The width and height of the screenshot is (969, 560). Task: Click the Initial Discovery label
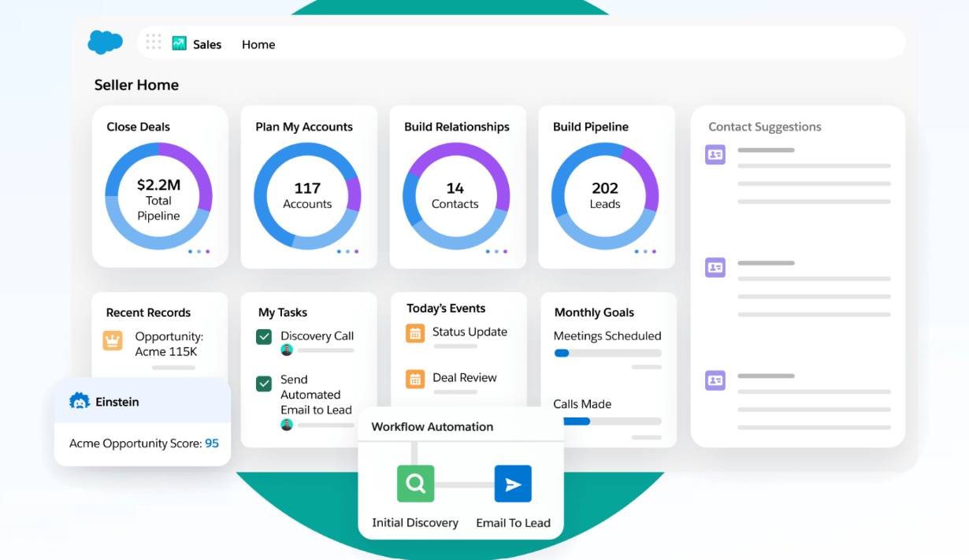click(x=415, y=523)
